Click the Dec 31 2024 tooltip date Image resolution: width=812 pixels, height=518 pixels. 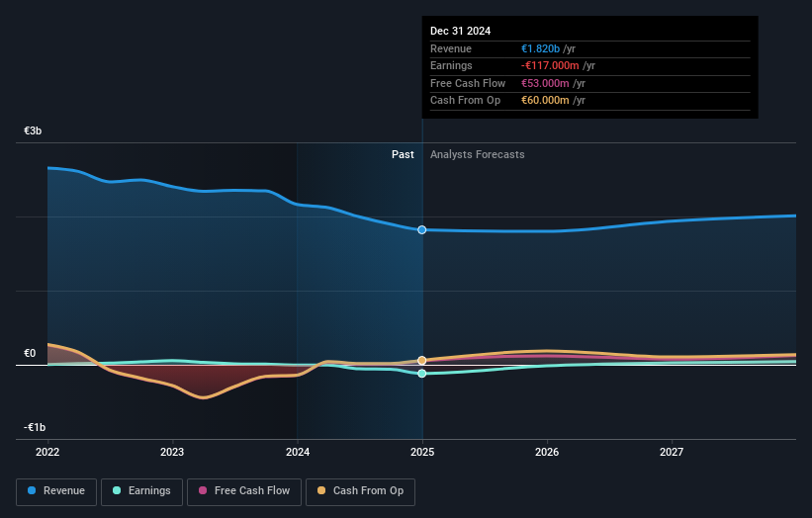coord(460,31)
